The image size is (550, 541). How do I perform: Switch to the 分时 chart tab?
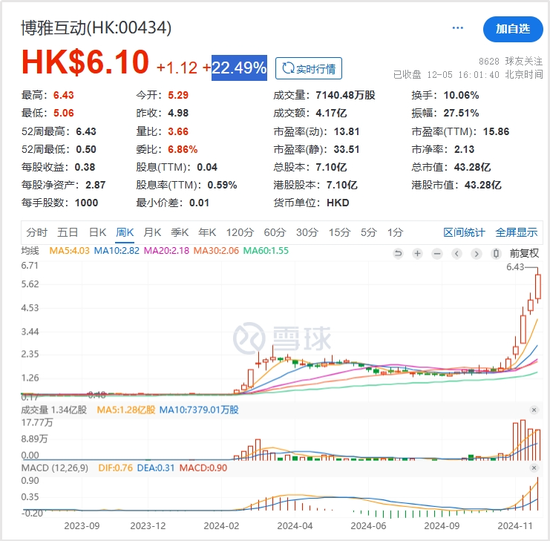click(x=37, y=232)
